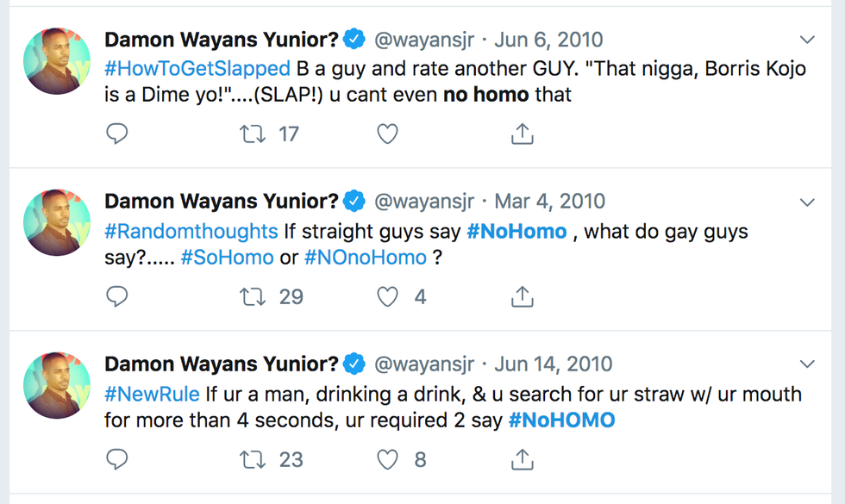Click the share icon on the Mar 4 tweet
845x504 pixels.
[x=522, y=296]
